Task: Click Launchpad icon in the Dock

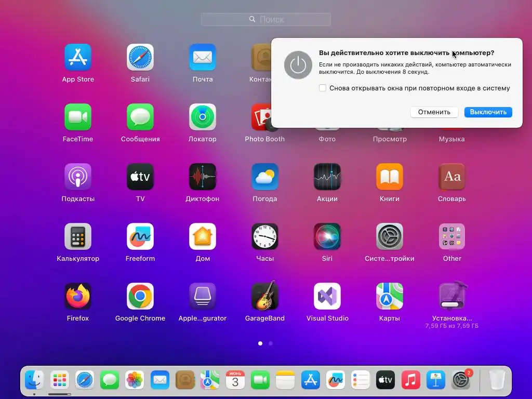Action: click(x=59, y=380)
